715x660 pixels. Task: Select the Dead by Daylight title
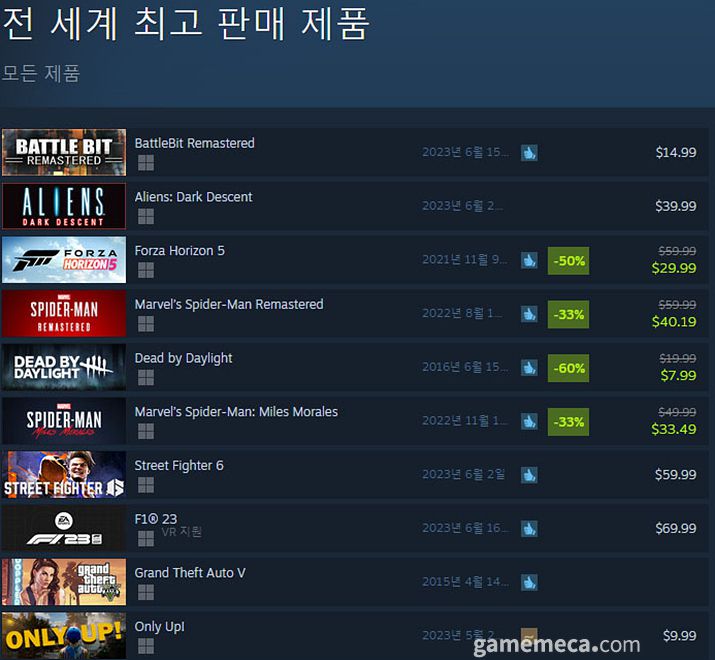click(x=183, y=359)
